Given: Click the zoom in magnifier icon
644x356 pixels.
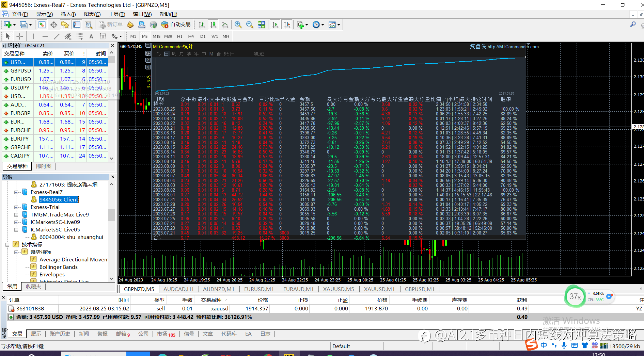Looking at the screenshot, I should tap(238, 25).
